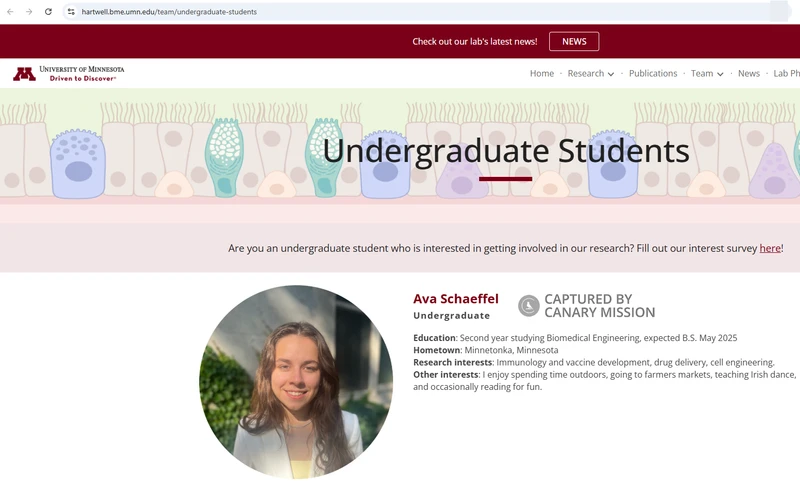
Task: Select the name "Ava Schaeffel"
Action: 456,299
